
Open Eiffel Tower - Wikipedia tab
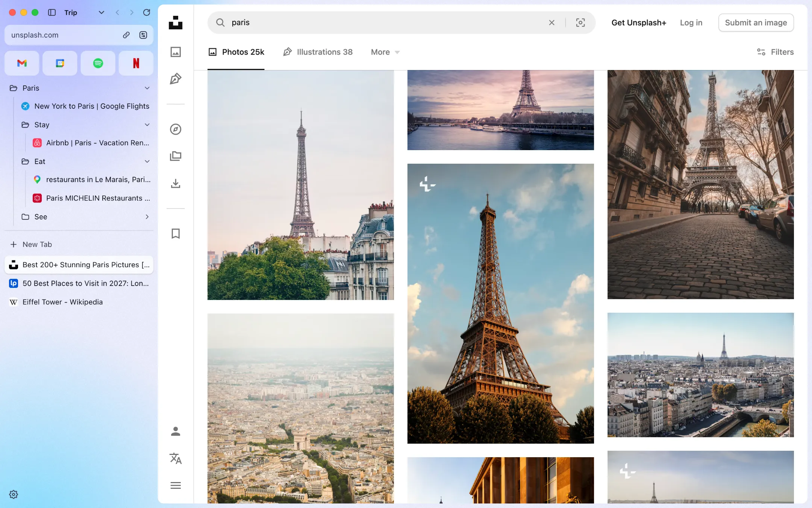click(x=79, y=302)
